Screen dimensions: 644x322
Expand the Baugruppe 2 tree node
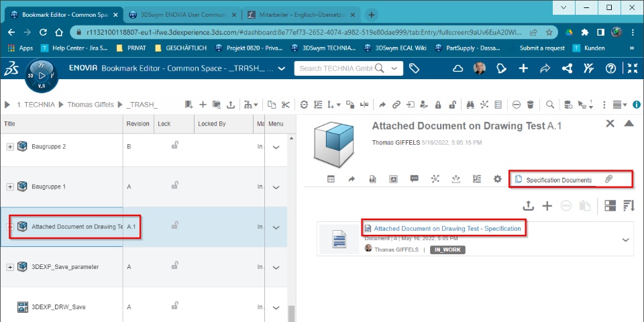(x=10, y=147)
